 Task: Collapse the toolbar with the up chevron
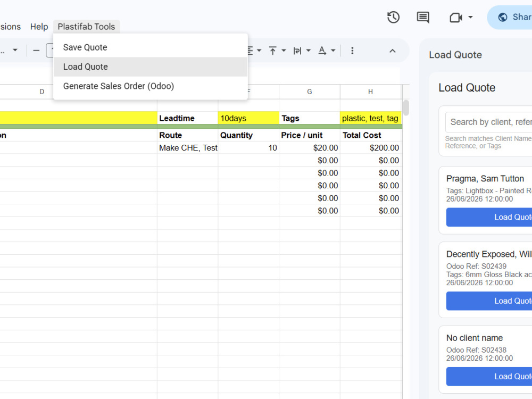tap(393, 51)
